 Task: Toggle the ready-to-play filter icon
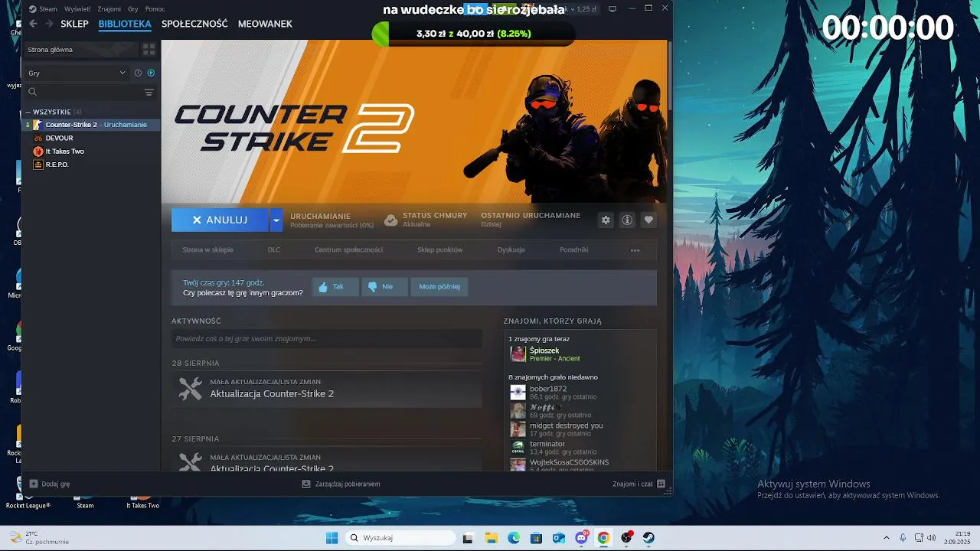[151, 73]
